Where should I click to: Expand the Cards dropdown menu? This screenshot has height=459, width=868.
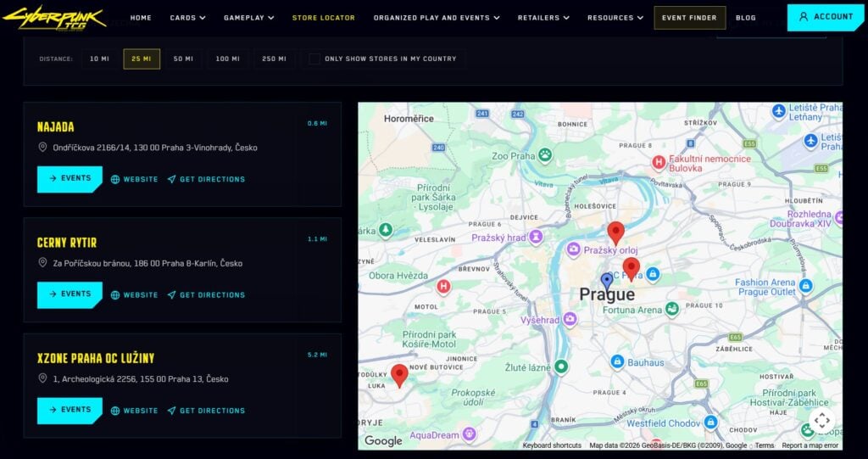(187, 18)
